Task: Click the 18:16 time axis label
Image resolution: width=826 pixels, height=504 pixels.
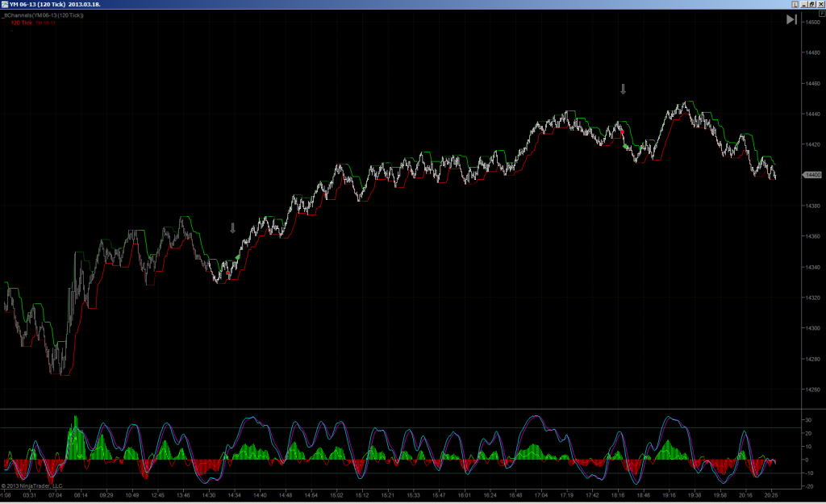Action: tap(618, 495)
